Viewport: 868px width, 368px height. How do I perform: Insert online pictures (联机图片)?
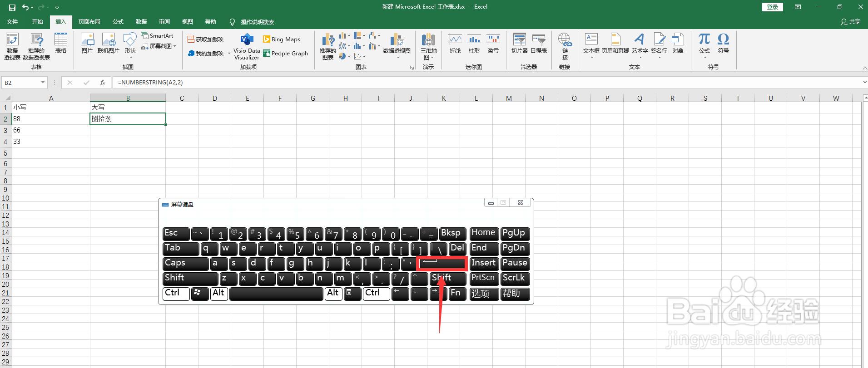coord(109,44)
